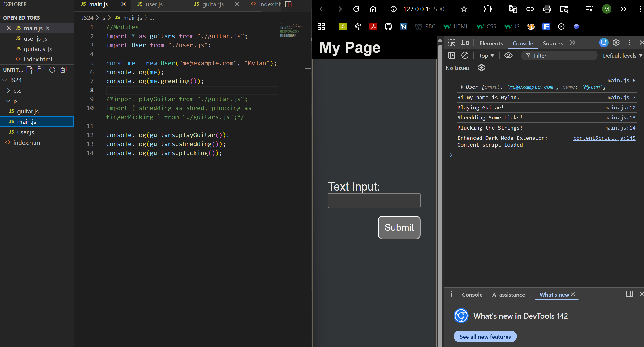Click the live expression eye icon
644x347 pixels.
(x=508, y=55)
